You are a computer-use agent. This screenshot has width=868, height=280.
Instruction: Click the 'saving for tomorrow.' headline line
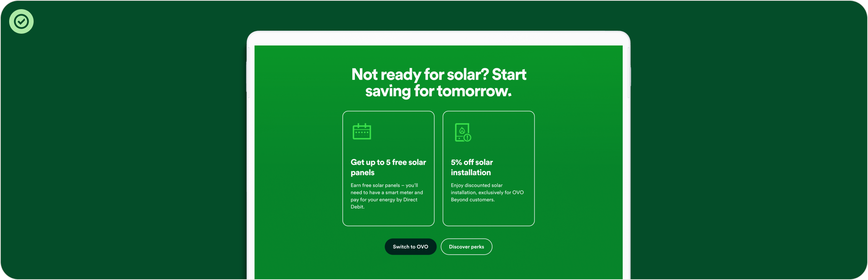coord(438,91)
